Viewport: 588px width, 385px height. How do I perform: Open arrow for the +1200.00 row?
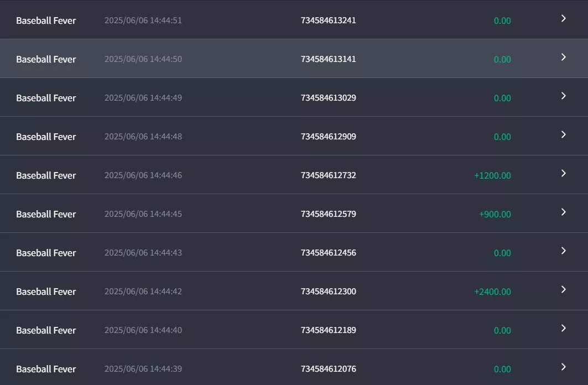click(563, 173)
